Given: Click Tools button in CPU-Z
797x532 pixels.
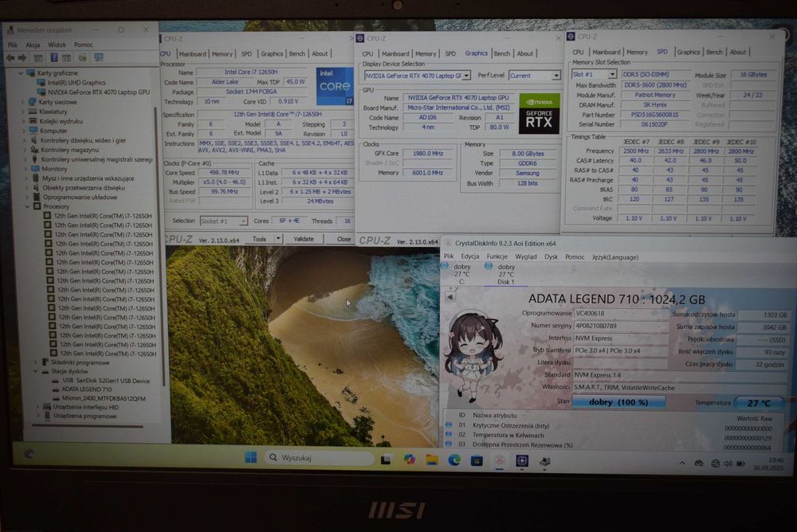Looking at the screenshot, I should pos(259,239).
